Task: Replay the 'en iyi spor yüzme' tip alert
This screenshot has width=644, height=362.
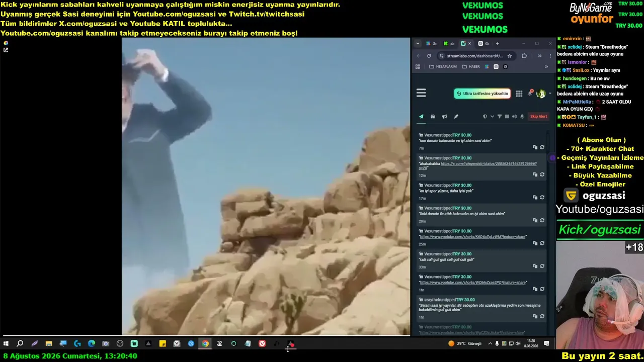Action: click(x=542, y=198)
